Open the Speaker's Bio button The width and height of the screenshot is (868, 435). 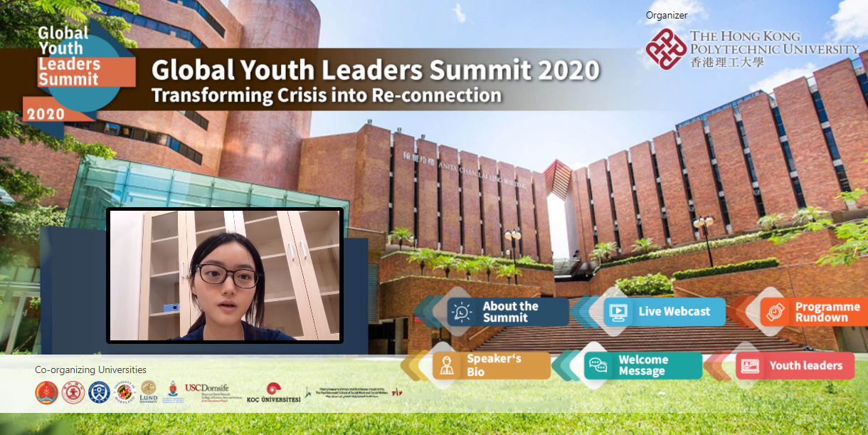click(x=492, y=365)
